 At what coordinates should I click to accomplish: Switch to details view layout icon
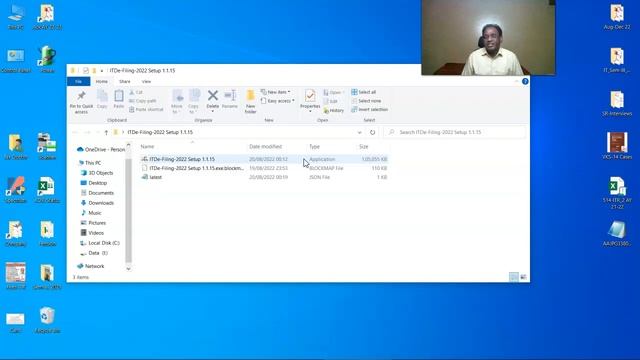coord(514,277)
